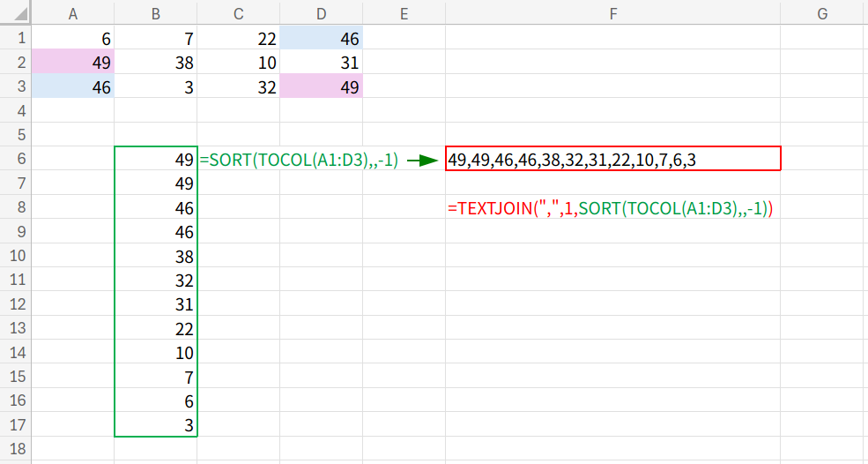Select the red-bordered TEXTJOIN result cell

(x=612, y=160)
